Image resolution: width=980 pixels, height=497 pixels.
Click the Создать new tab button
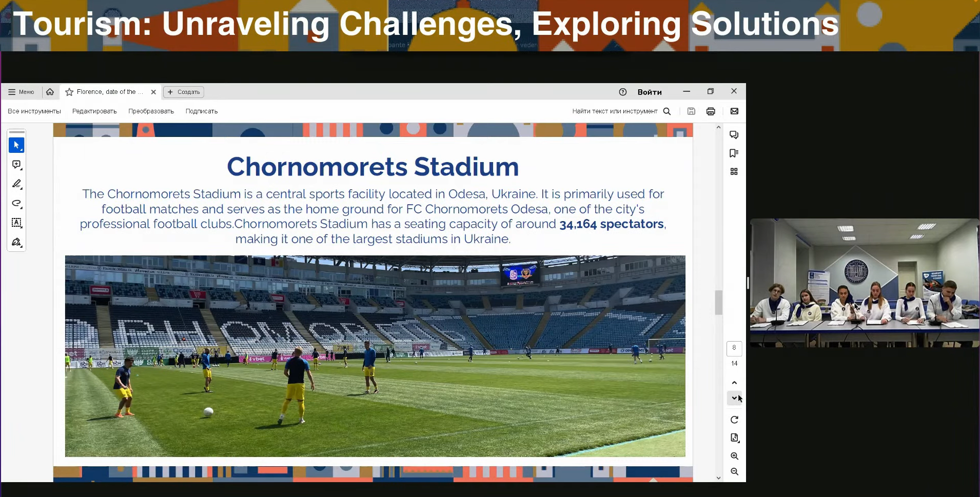tap(184, 92)
